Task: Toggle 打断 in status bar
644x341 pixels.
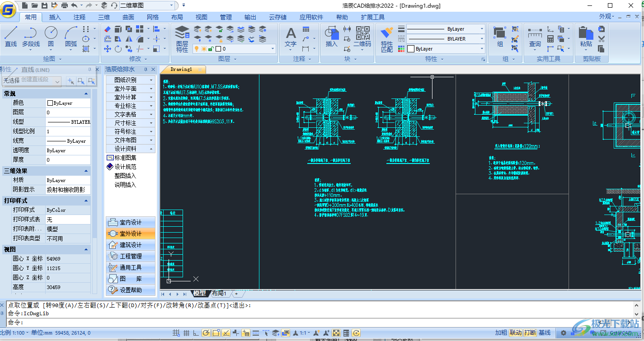Action: [x=530, y=333]
